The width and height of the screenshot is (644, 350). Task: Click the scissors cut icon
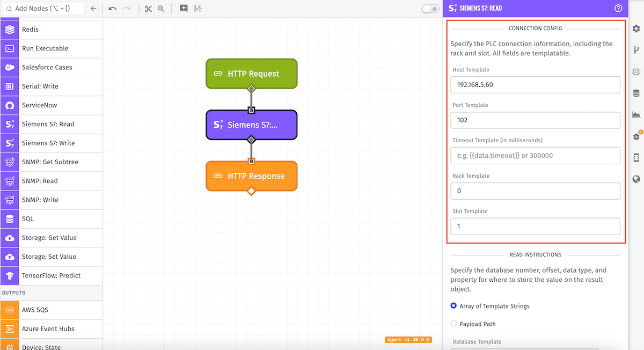(149, 9)
